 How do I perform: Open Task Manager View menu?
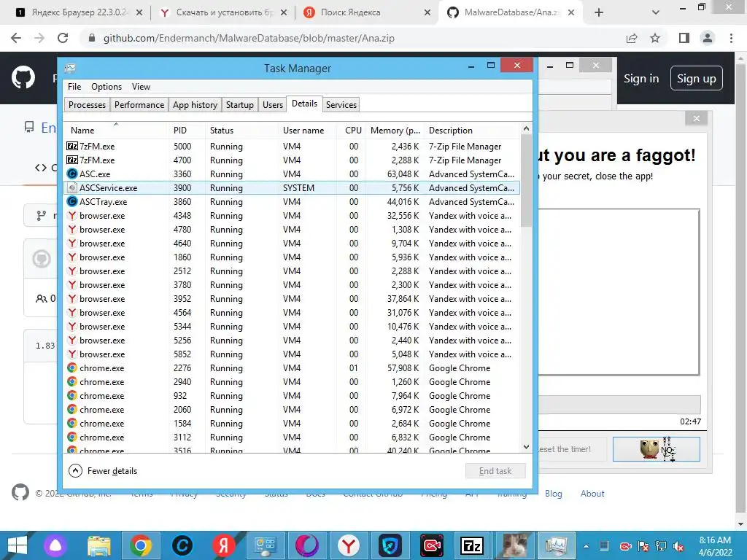pyautogui.click(x=141, y=87)
